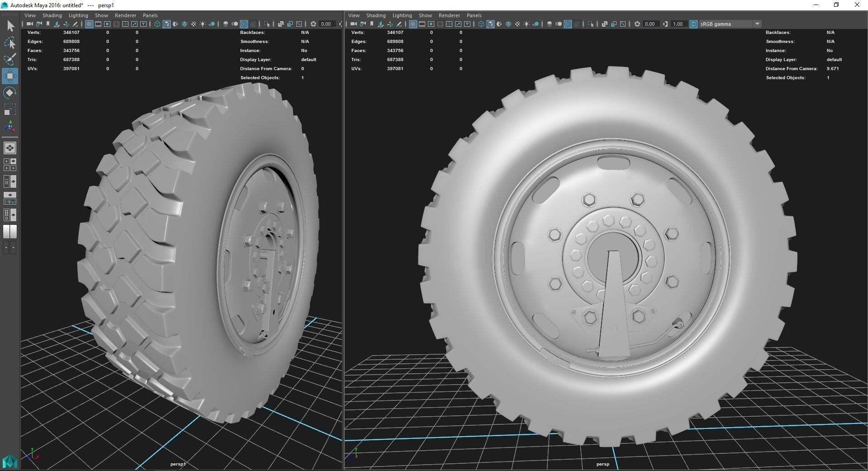
Task: Choose the Hypershade/Persp layout icon
Action: tap(10, 215)
